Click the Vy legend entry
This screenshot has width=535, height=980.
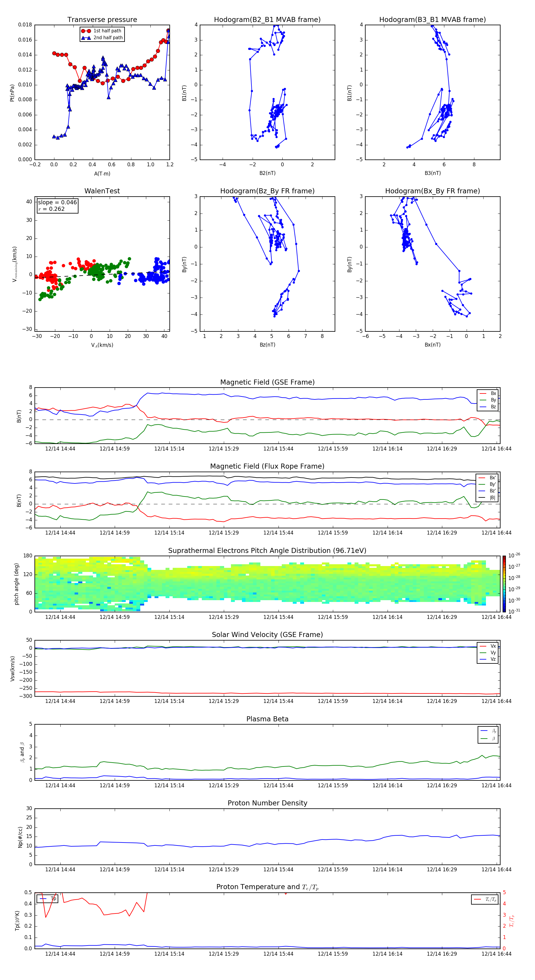point(488,653)
